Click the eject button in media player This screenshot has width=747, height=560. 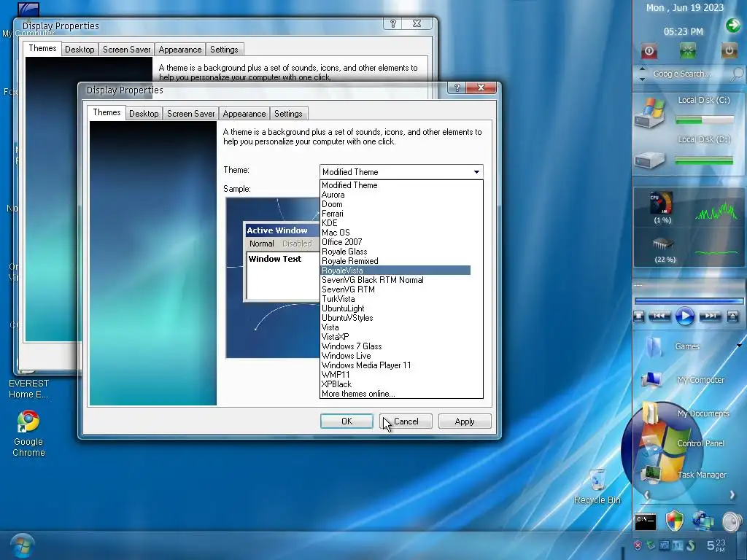point(732,316)
